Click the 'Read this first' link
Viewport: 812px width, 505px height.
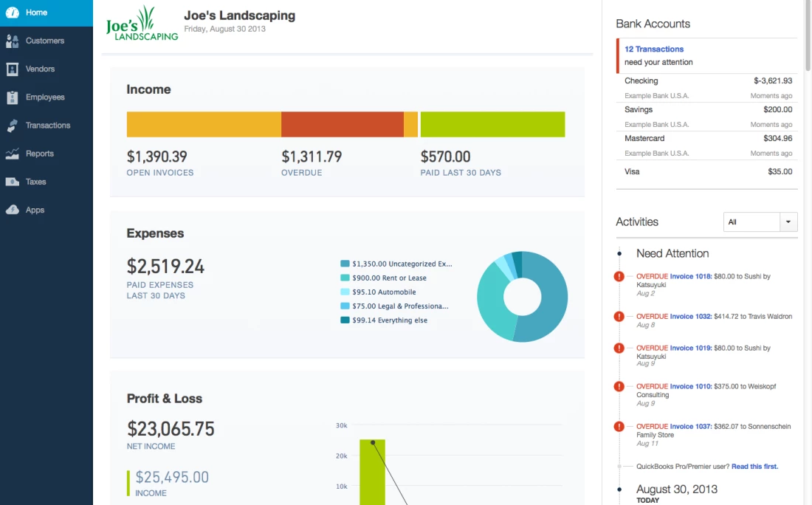click(754, 467)
